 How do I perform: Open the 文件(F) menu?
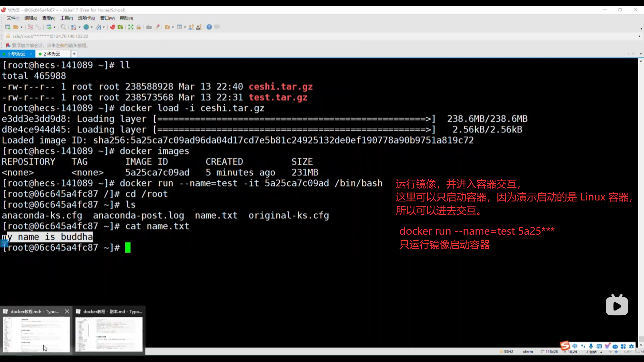(x=13, y=18)
